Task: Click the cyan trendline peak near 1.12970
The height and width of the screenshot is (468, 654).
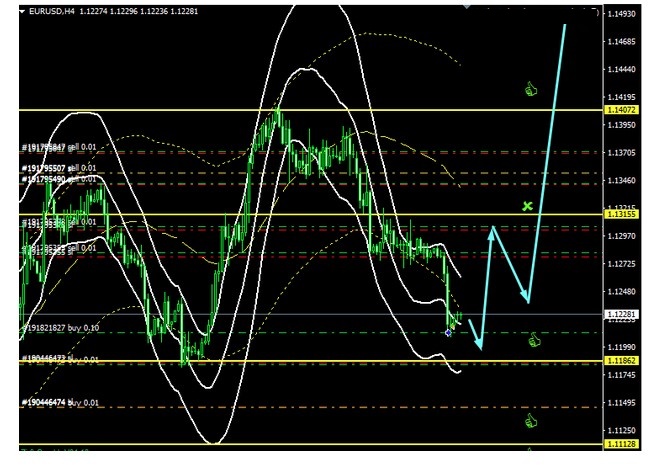Action: 492,229
